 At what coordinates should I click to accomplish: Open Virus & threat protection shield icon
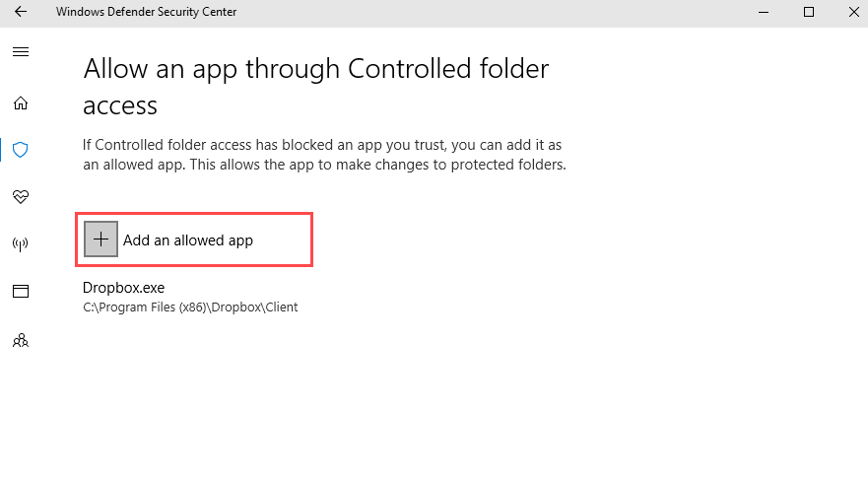(21, 150)
